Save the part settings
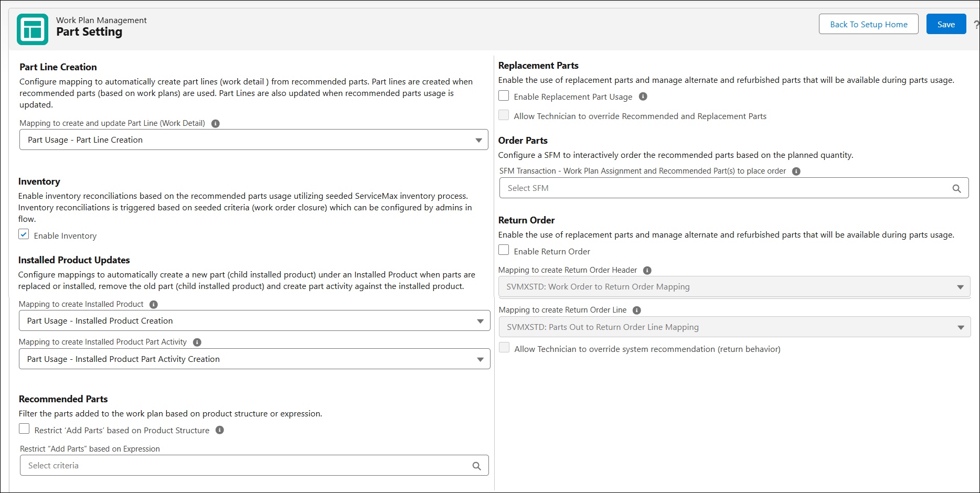Screen dimensions: 980x493 point(946,24)
